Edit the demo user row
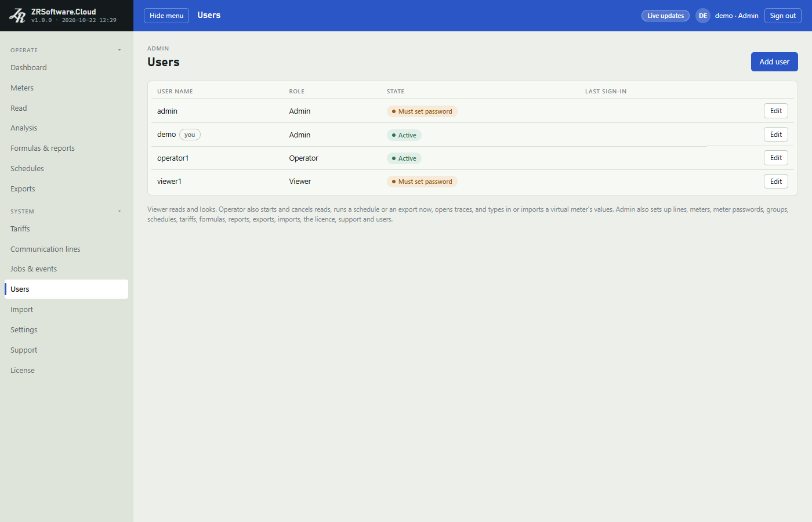This screenshot has width=812, height=522. point(776,135)
